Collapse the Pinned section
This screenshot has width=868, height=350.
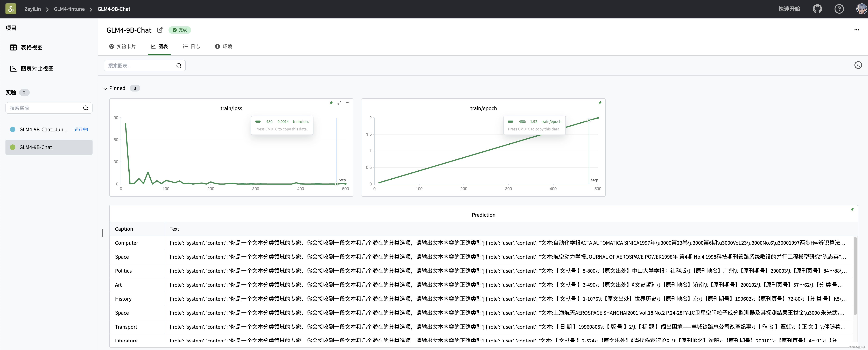click(105, 89)
